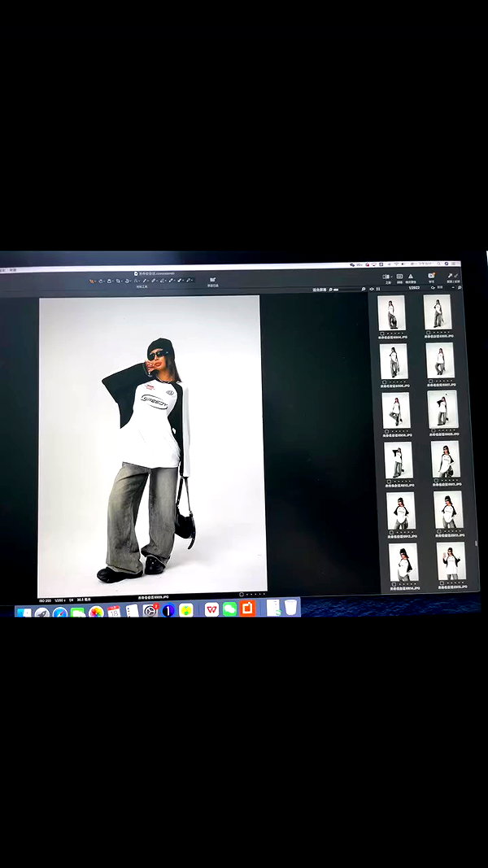Open the sort dropdown next to the sync icon
This screenshot has height=868, width=488.
click(x=440, y=287)
